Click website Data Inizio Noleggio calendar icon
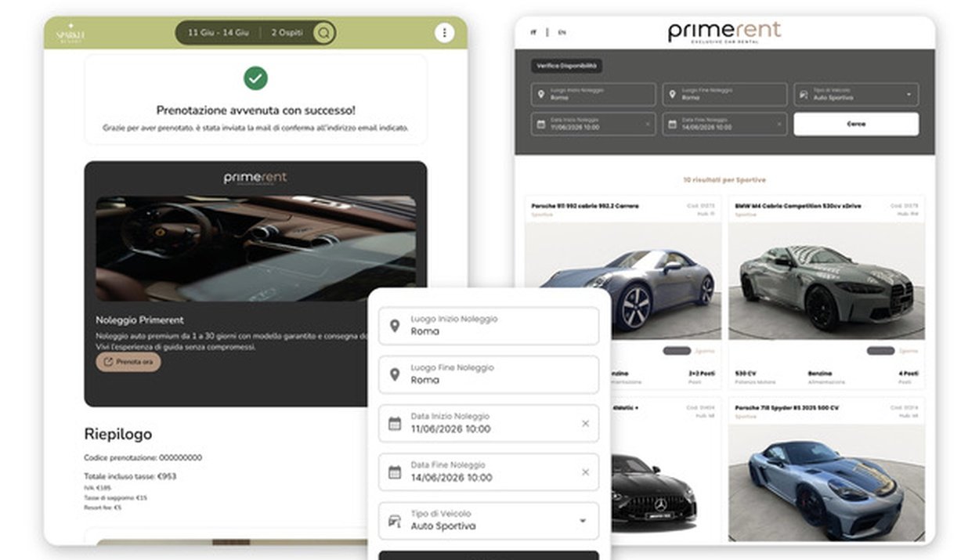This screenshot has height=560, width=979. pos(540,124)
